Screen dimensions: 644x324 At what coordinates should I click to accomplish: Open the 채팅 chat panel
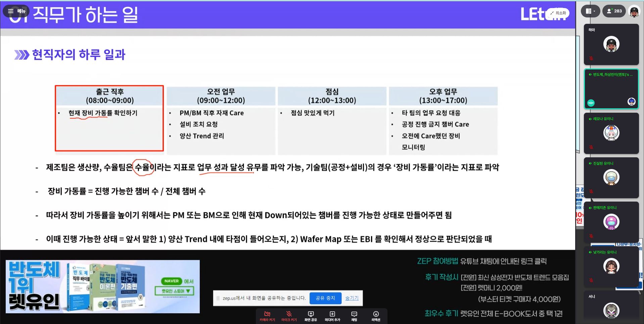(354, 316)
